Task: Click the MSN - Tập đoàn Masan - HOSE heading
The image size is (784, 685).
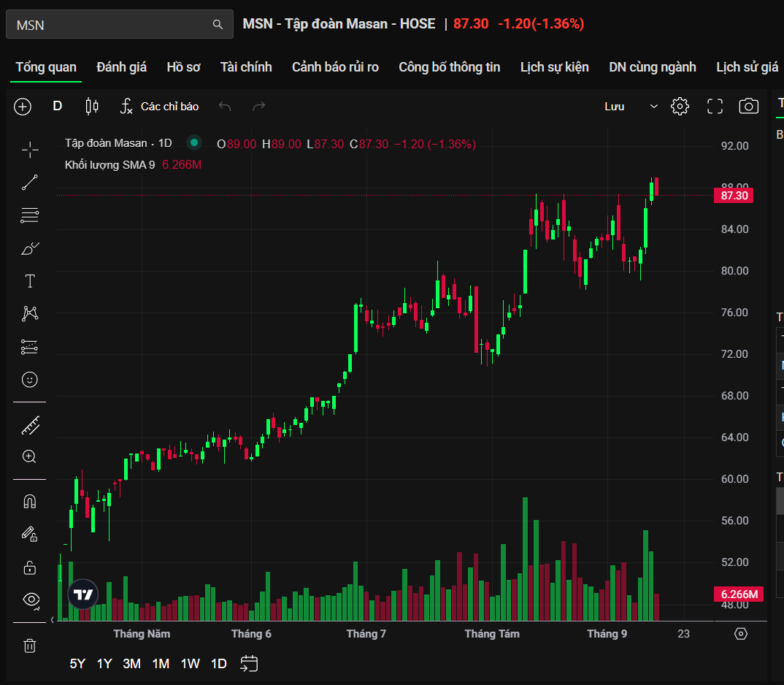Action: (x=339, y=24)
